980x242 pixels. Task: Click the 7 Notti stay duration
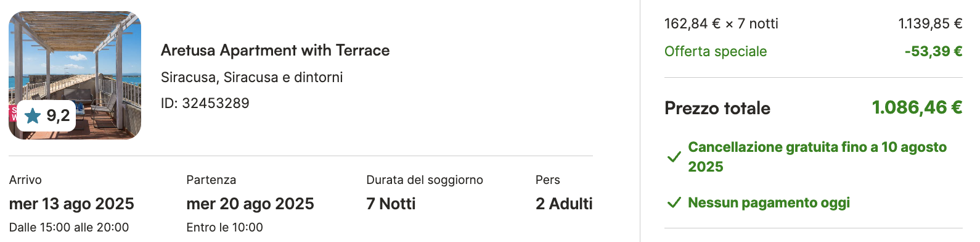(391, 204)
